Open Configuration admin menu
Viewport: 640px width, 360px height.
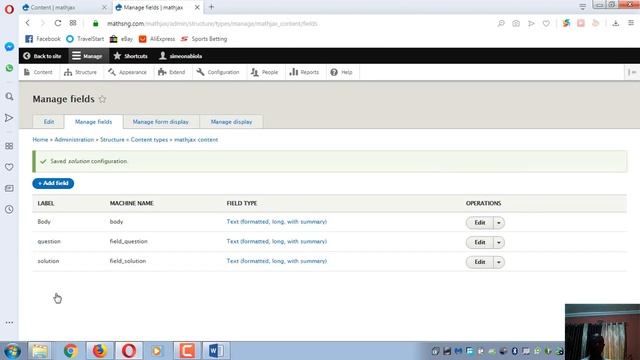[x=218, y=72]
